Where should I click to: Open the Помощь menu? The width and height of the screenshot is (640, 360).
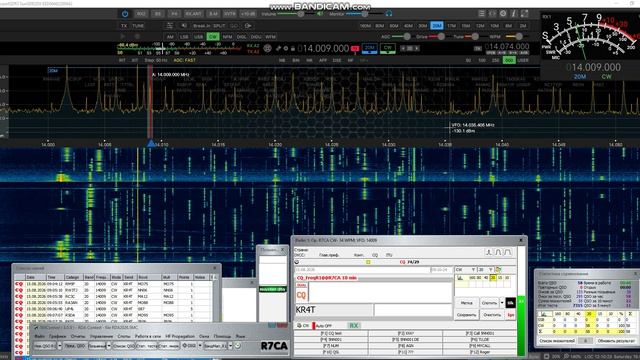coord(222,336)
